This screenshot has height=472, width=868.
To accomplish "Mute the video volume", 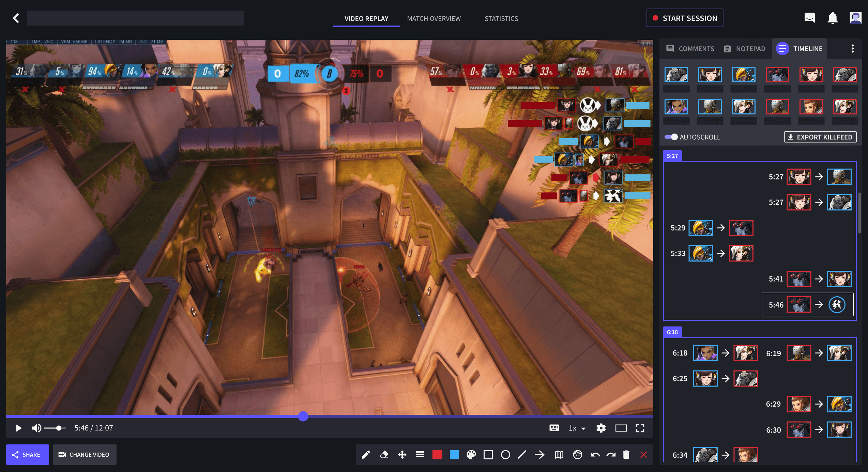I will [x=36, y=428].
